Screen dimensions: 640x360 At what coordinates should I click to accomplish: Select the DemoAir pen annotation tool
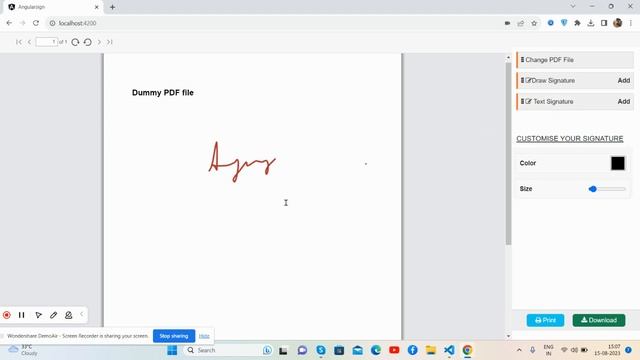(x=53, y=315)
